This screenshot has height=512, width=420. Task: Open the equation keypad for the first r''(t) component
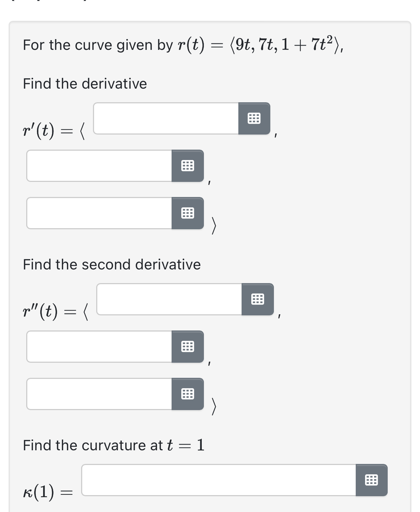click(258, 299)
